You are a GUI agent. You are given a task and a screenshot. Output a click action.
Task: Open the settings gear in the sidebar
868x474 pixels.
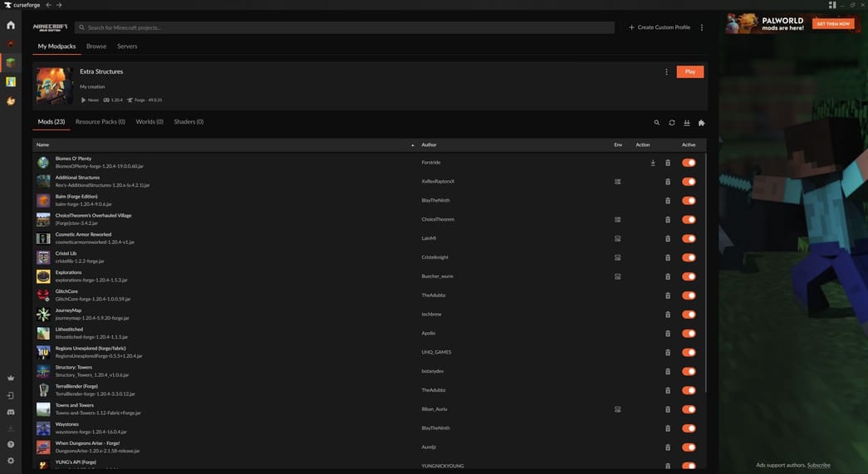pos(11,460)
